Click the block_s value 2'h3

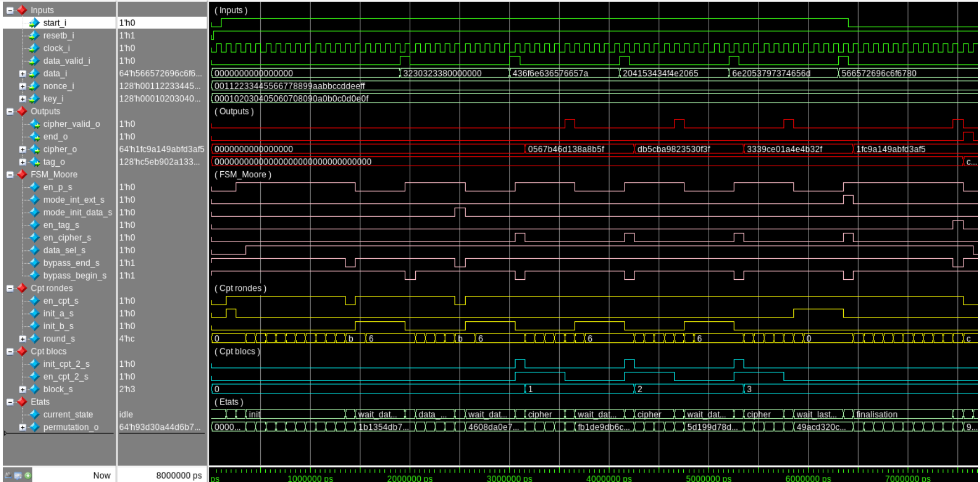(127, 389)
